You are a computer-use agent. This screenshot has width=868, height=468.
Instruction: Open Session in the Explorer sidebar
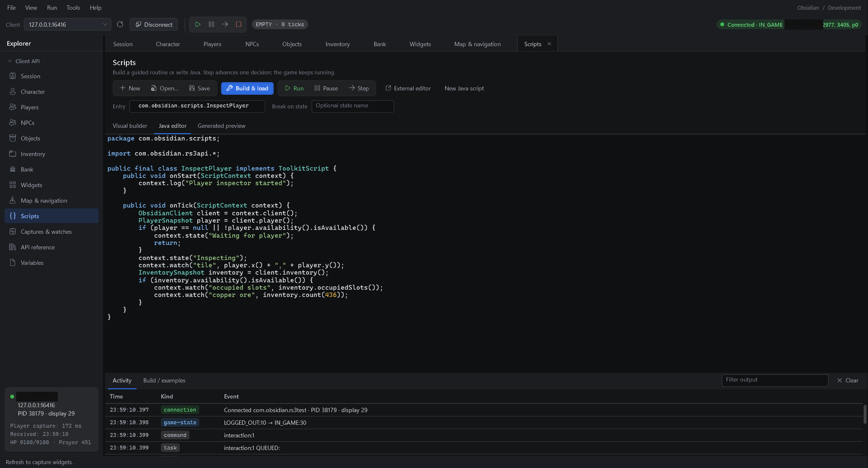(52, 76)
